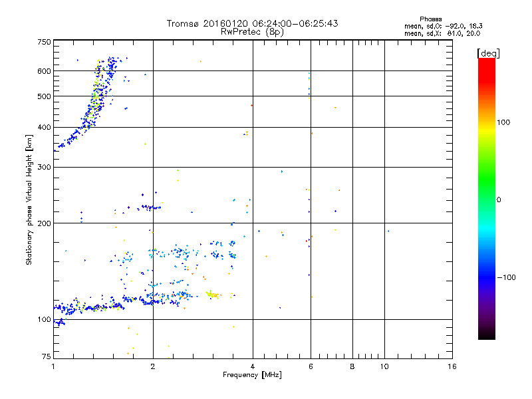This screenshot has height=399, width=532.
Task: Click the '8' x-axis tick label
Action: (352, 366)
